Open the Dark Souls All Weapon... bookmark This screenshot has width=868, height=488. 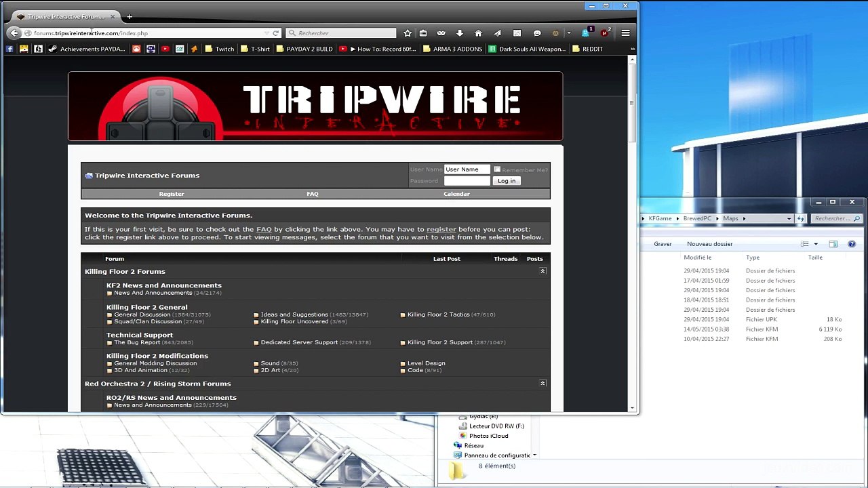527,49
